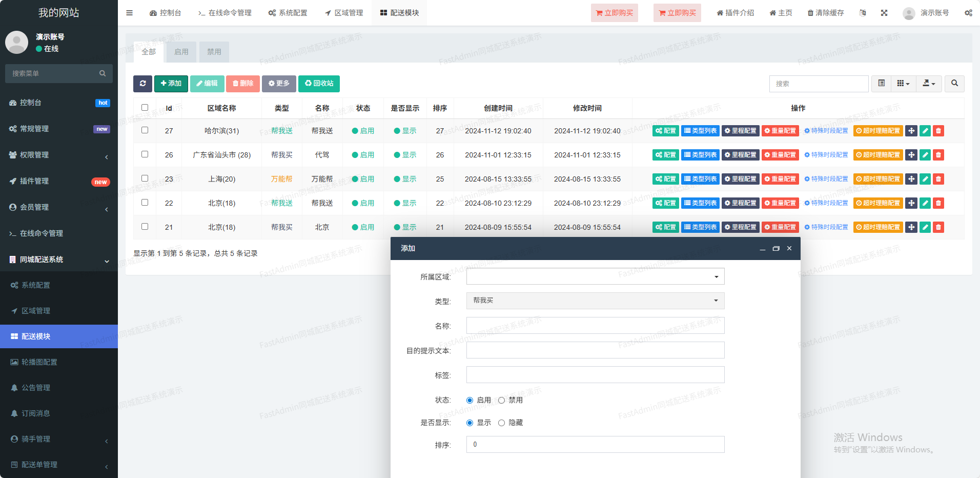Open the export data dropdown
The height and width of the screenshot is (478, 980).
pos(929,84)
